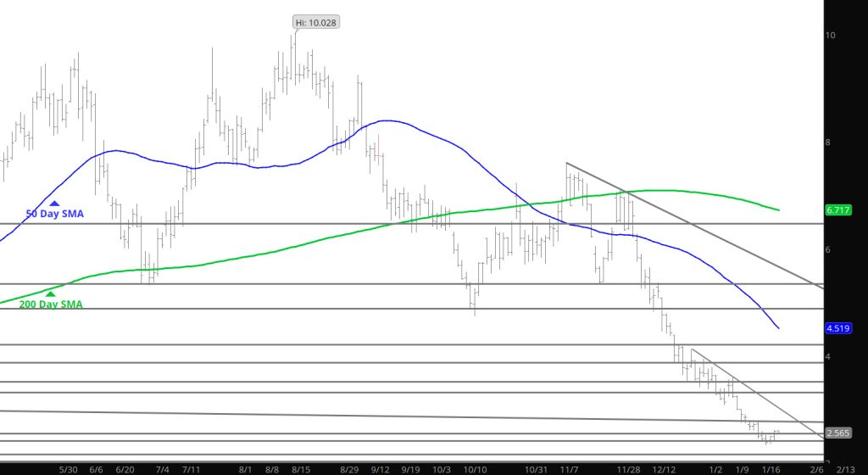Select the 5/30 date on time axis
This screenshot has width=868, height=475.
(69, 468)
